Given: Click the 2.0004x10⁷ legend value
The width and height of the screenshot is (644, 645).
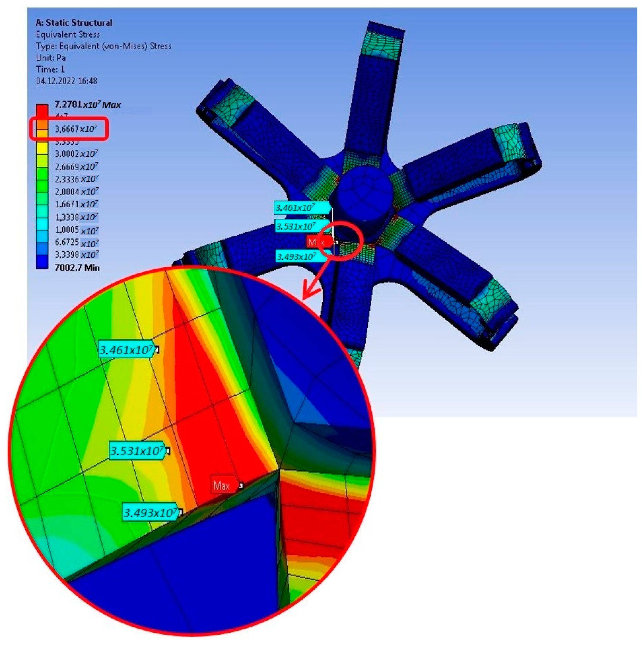Looking at the screenshot, I should [76, 192].
